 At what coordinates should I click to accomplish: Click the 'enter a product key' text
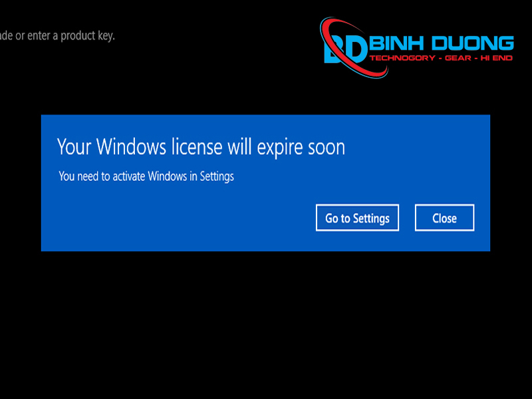(71, 36)
